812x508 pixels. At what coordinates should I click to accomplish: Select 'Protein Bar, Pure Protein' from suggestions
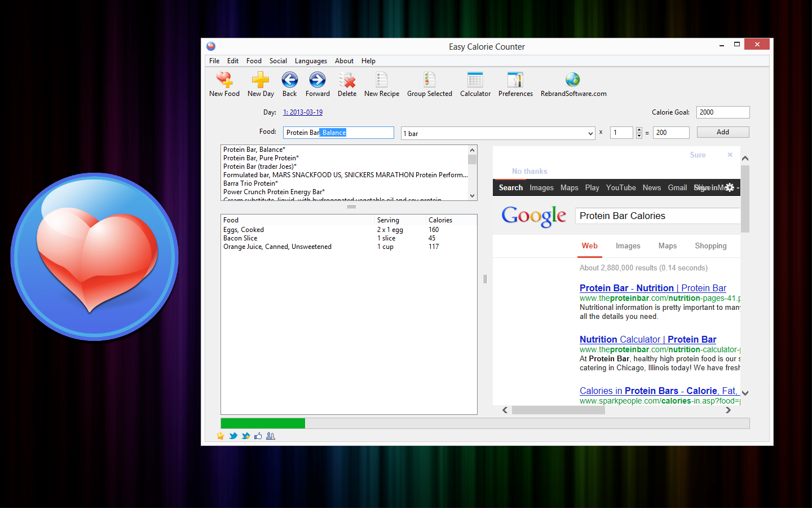coord(261,158)
